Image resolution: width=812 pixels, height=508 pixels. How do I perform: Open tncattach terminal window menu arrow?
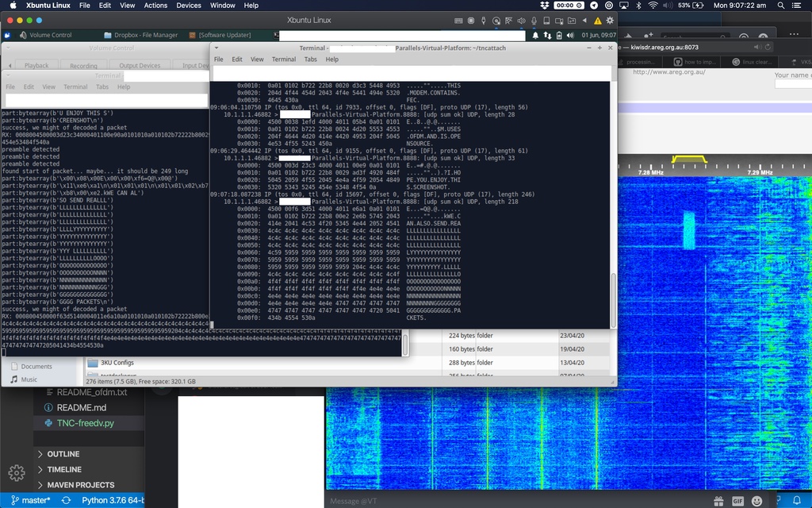tap(216, 48)
